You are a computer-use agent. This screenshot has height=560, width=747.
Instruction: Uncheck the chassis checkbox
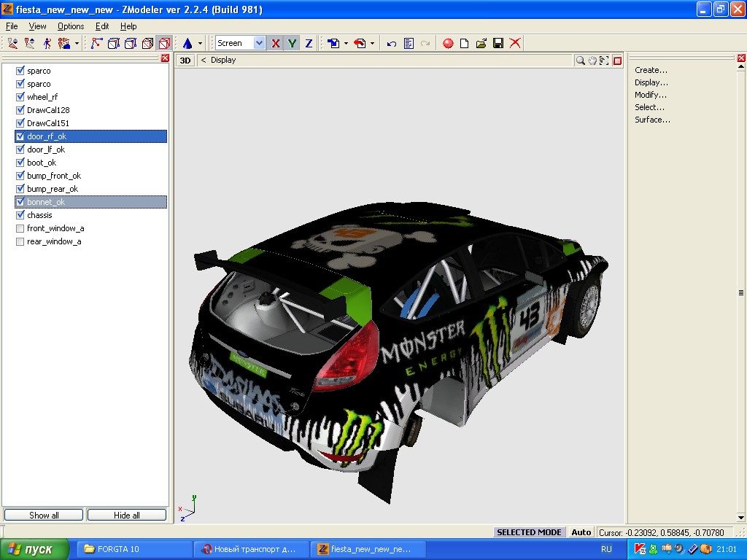click(x=20, y=215)
